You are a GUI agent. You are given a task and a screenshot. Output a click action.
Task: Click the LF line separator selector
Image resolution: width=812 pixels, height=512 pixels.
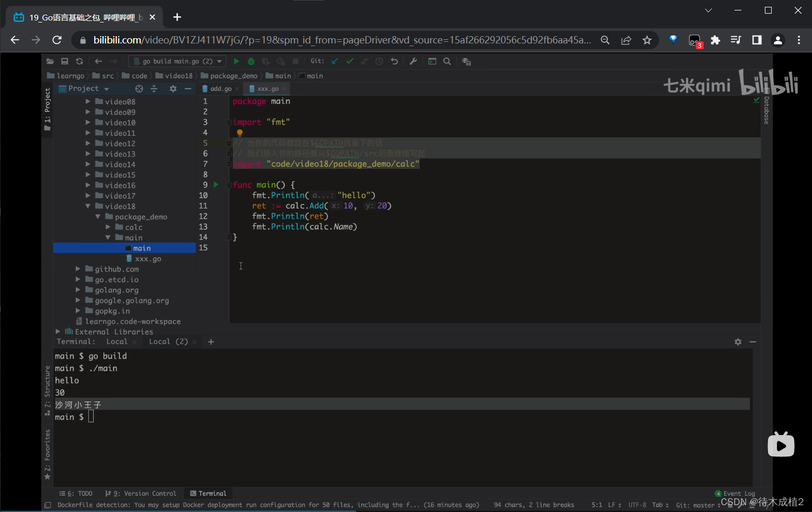614,505
